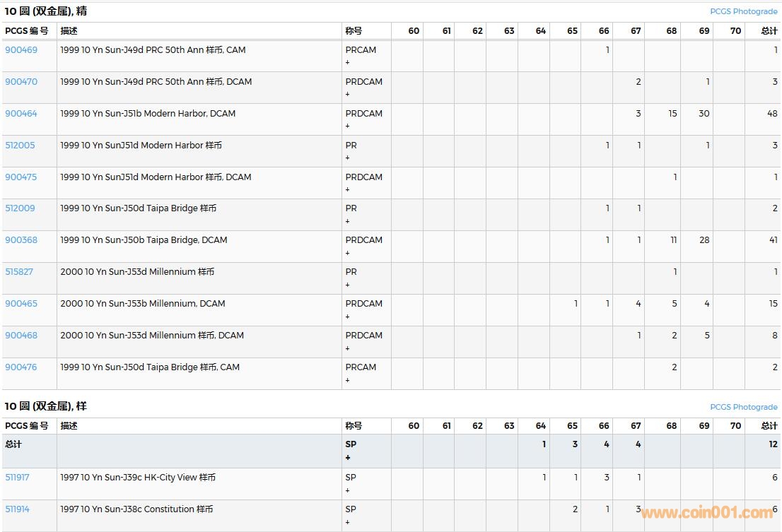This screenshot has height=532, width=782.
Task: Expand plus sign under SP in totals row
Action: point(348,458)
